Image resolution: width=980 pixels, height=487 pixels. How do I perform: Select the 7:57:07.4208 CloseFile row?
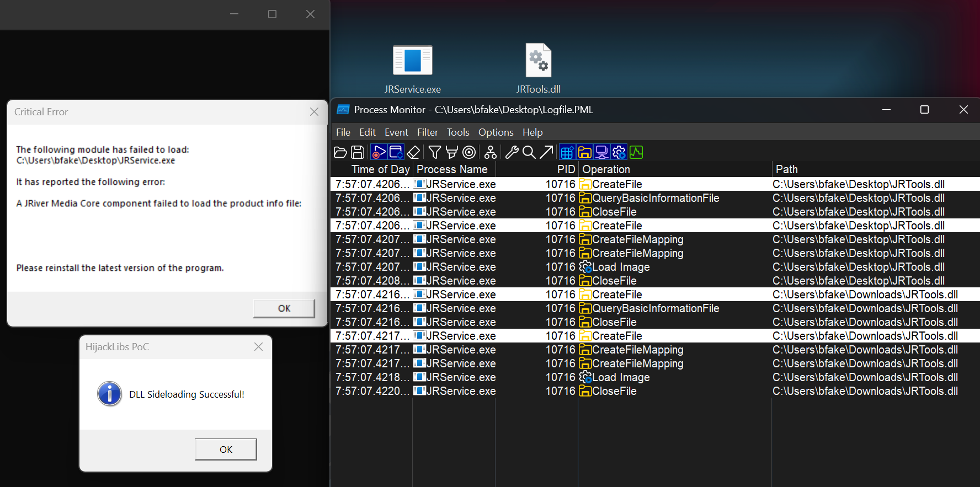tap(655, 281)
